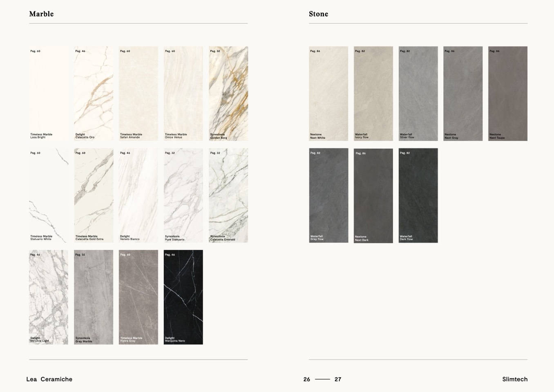
Task: Open the Nextone Next Dark thumbnail
Action: [373, 195]
